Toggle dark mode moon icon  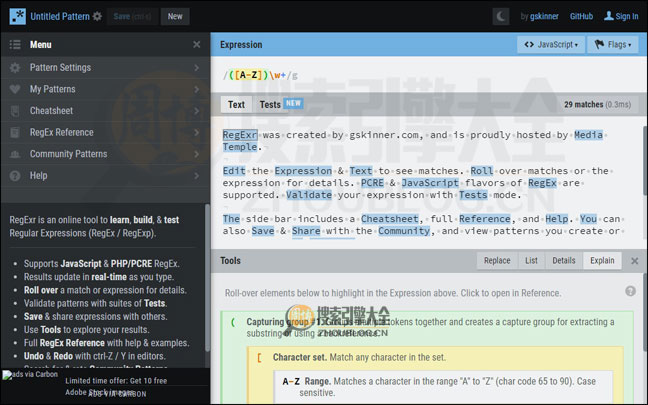point(501,17)
